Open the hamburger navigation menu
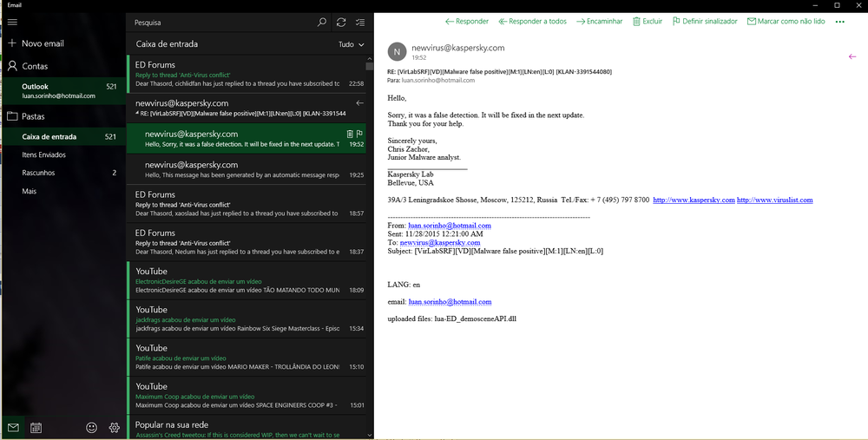This screenshot has height=440, width=868. (12, 22)
